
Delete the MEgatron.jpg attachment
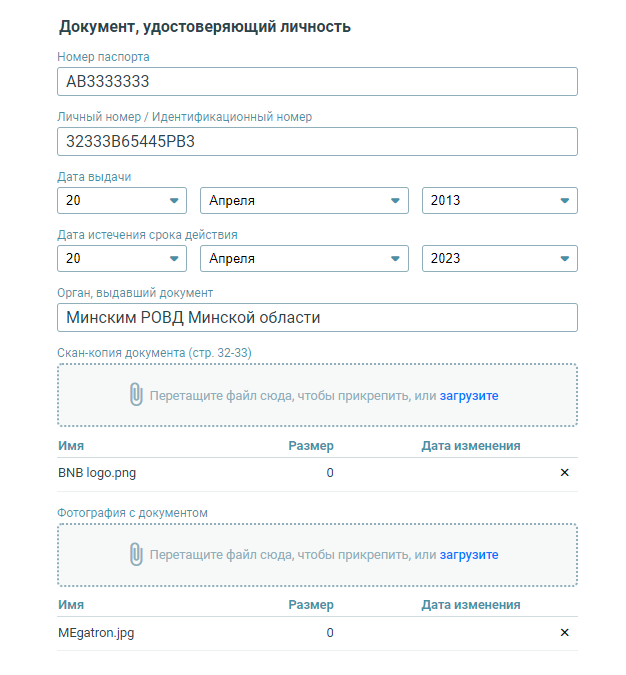coord(564,632)
